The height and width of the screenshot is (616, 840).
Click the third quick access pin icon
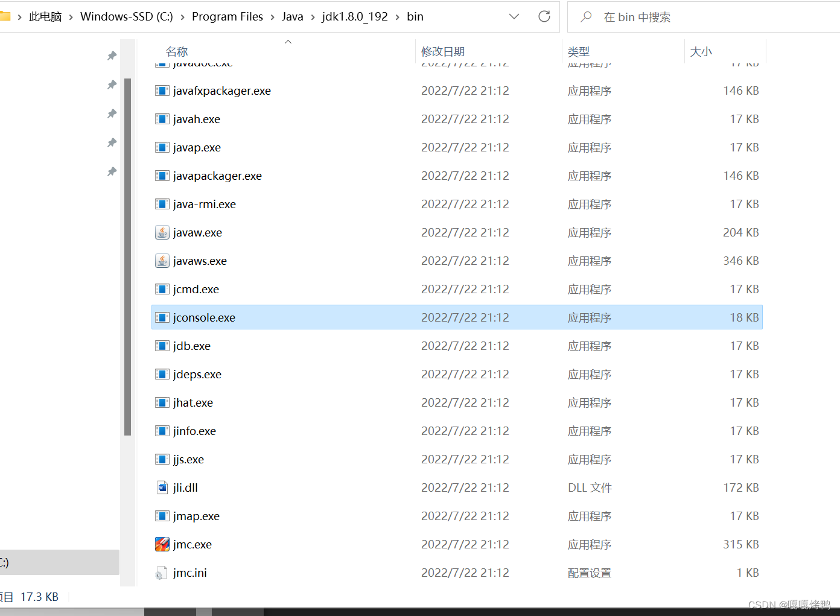[x=112, y=114]
